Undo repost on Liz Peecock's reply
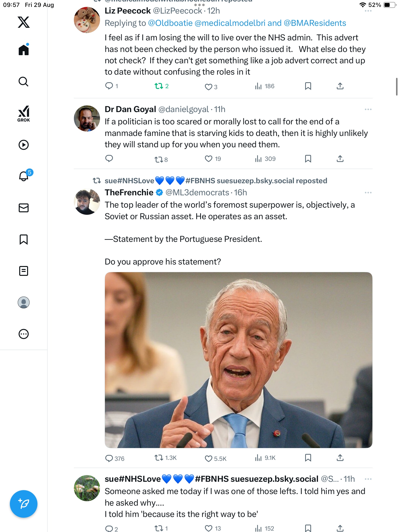Viewport: 399px width, 532px height. click(x=159, y=86)
